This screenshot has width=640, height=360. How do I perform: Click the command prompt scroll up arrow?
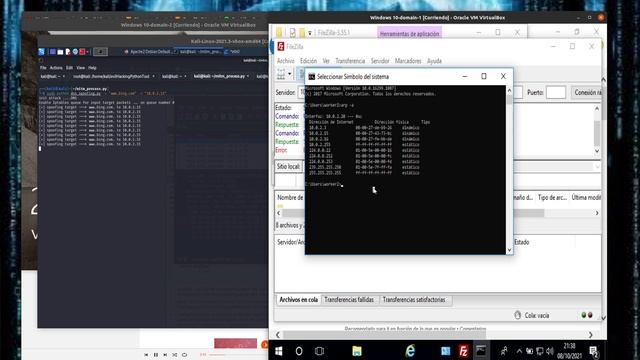[x=509, y=90]
